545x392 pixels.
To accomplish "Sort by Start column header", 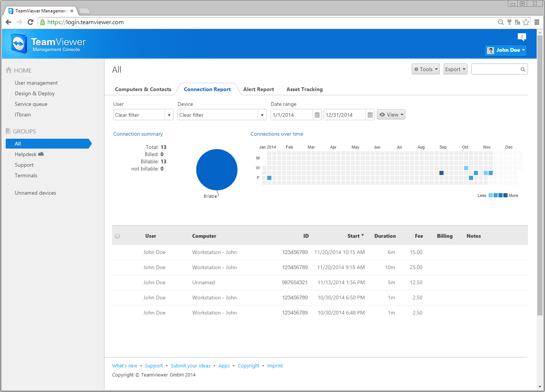I will click(x=355, y=236).
